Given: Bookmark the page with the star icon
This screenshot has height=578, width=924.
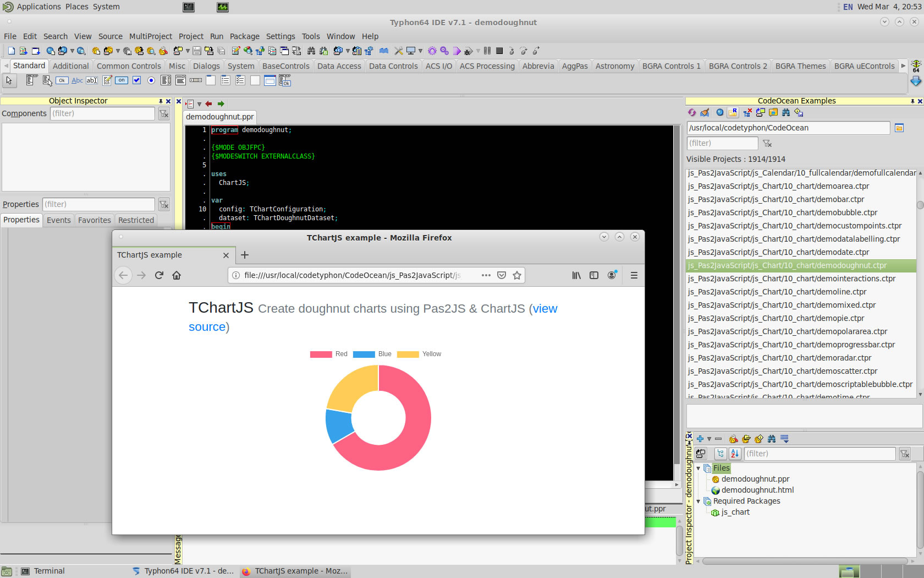Looking at the screenshot, I should click(517, 275).
